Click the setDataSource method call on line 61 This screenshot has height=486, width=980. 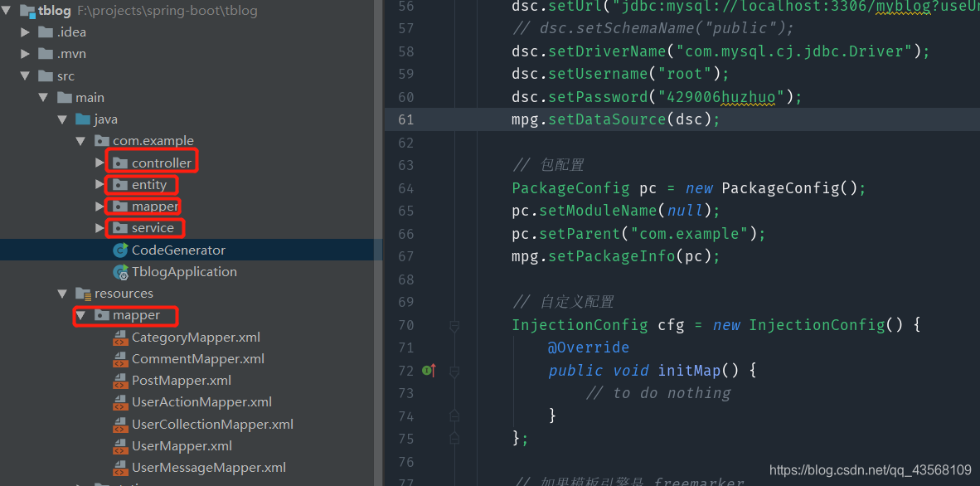(607, 119)
